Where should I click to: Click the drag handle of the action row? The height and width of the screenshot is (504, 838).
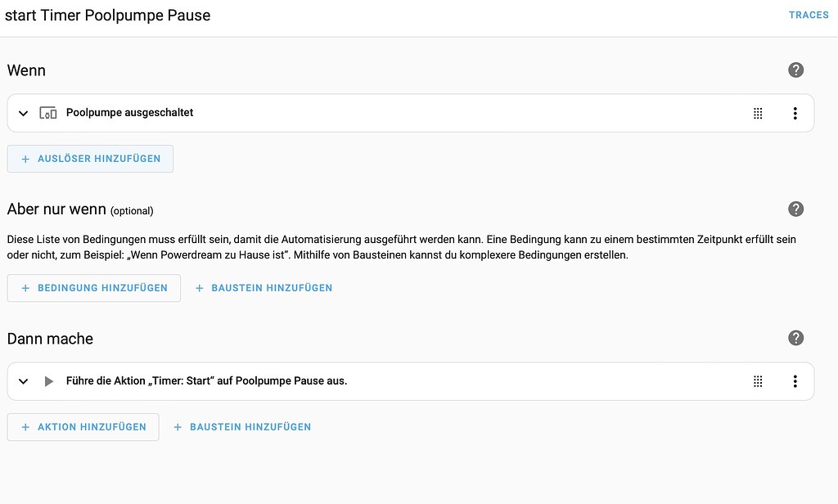pyautogui.click(x=758, y=380)
